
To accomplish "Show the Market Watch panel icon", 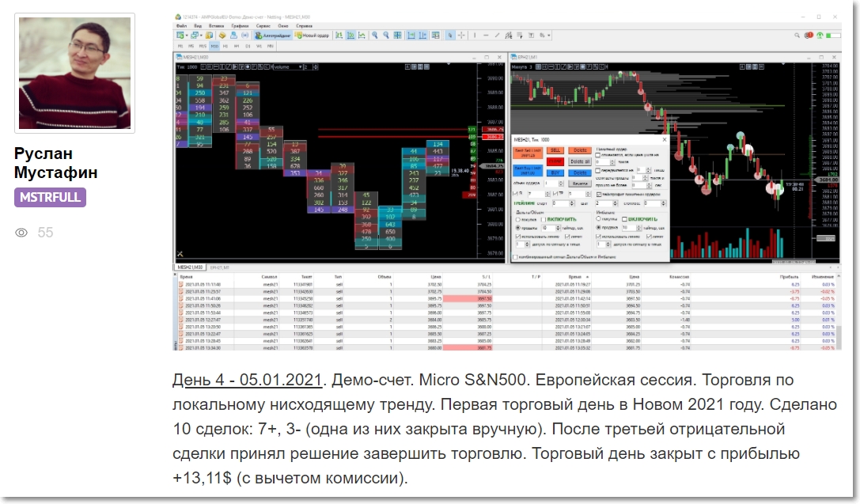I will 210,35.
